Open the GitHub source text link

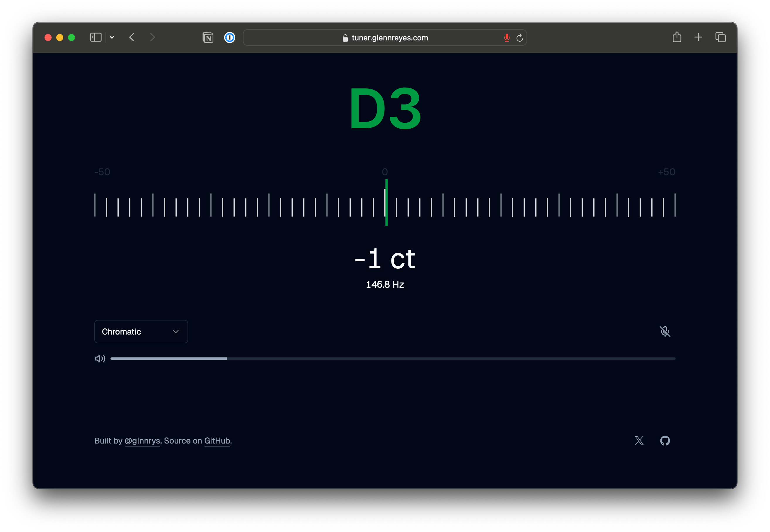(217, 441)
